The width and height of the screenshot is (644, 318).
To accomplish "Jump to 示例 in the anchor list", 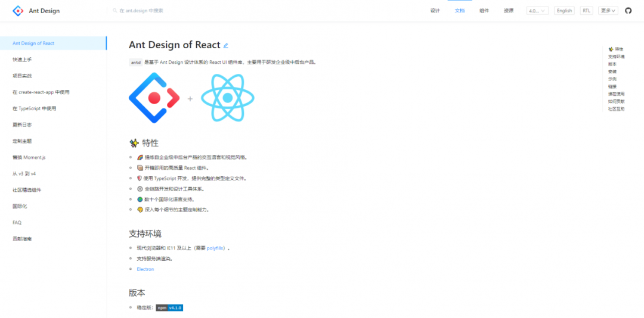I will click(612, 79).
